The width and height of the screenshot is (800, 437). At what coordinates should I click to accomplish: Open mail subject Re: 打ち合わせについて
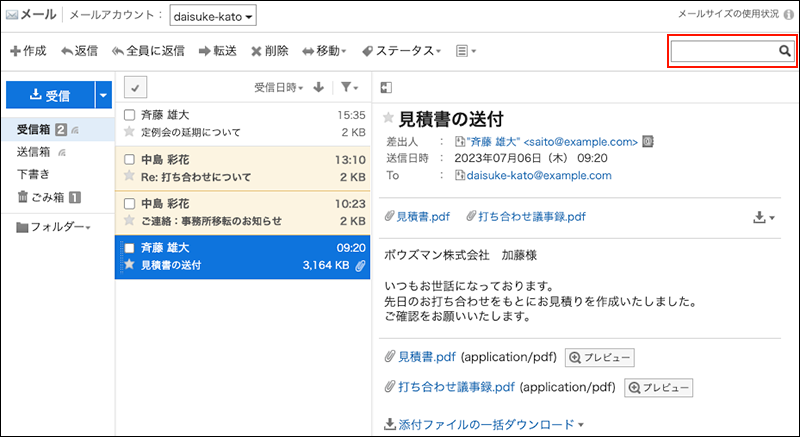(x=196, y=177)
